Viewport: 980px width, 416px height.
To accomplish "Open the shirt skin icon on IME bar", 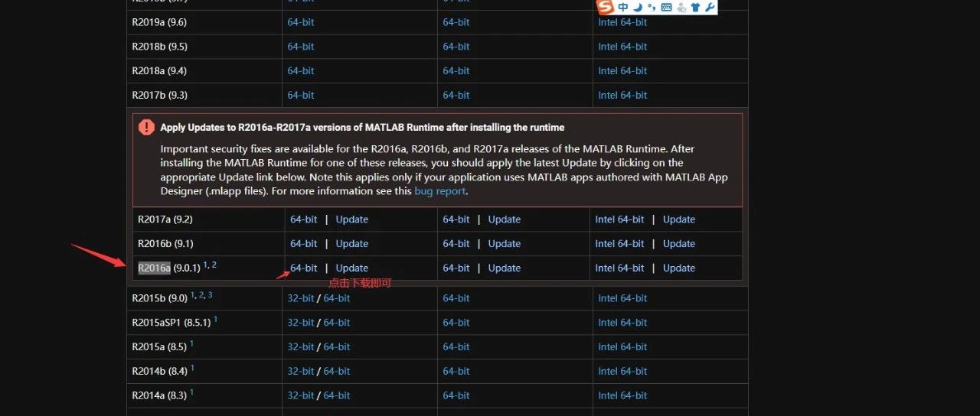I will coord(695,8).
